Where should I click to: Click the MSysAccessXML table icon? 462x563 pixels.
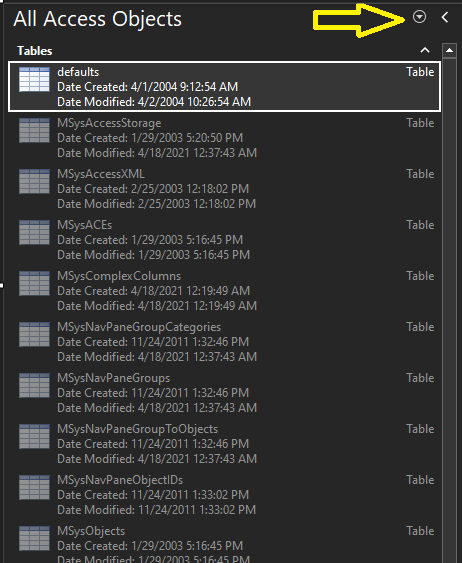coord(34,181)
